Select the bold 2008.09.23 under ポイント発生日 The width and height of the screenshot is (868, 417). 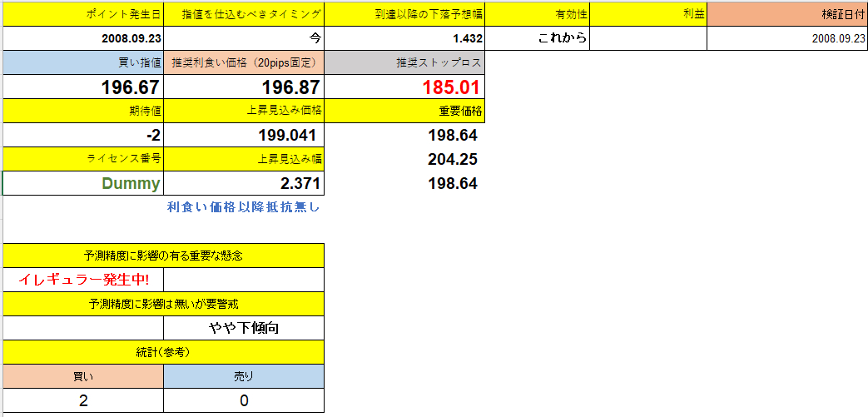83,39
